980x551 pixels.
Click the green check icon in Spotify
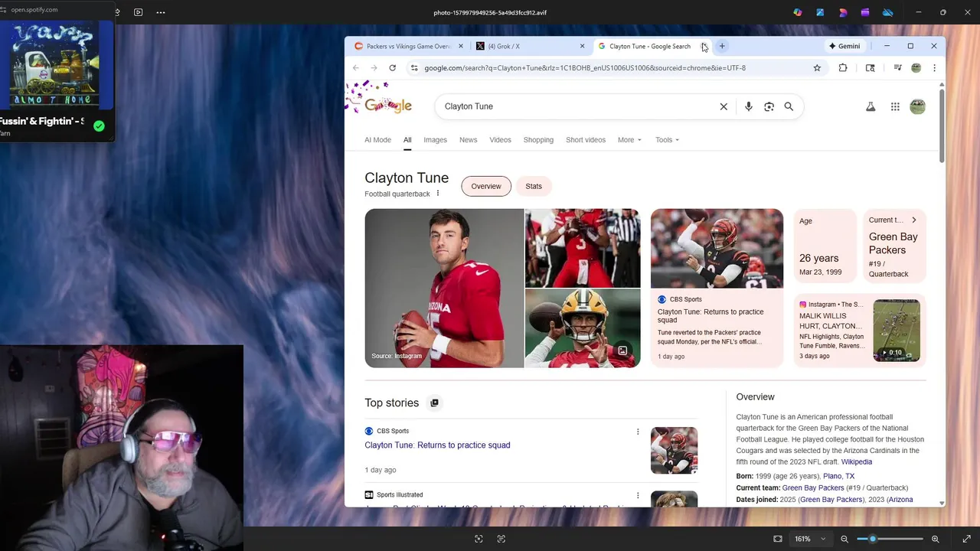pyautogui.click(x=99, y=126)
